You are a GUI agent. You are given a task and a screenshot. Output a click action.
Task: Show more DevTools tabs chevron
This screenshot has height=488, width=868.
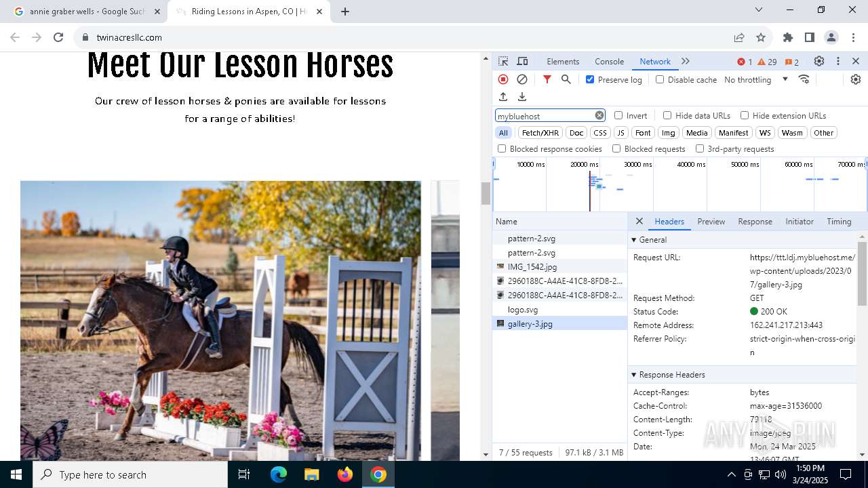click(686, 61)
